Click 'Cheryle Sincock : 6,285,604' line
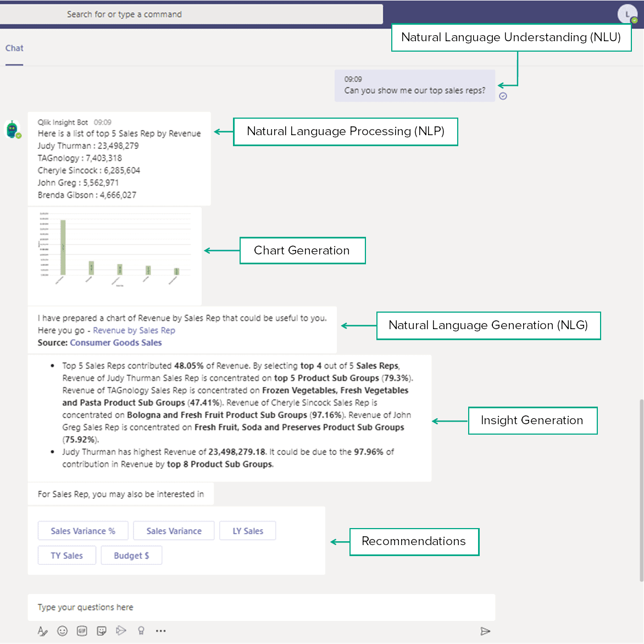This screenshot has height=644, width=644. pyautogui.click(x=88, y=170)
